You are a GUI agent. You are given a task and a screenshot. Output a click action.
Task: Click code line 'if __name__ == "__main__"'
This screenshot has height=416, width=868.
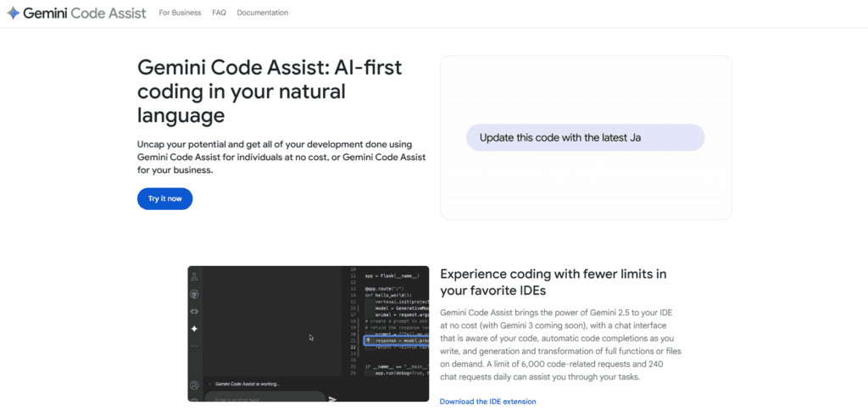[397, 367]
